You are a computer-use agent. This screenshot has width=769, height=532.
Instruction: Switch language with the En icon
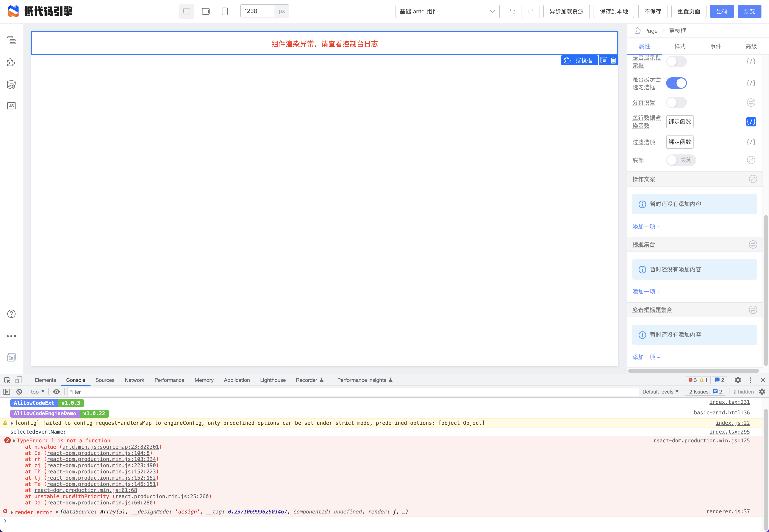[x=11, y=357]
